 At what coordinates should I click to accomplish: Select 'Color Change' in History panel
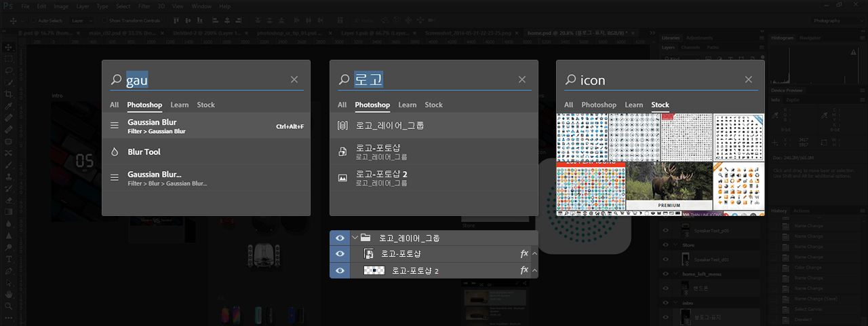pyautogui.click(x=809, y=268)
